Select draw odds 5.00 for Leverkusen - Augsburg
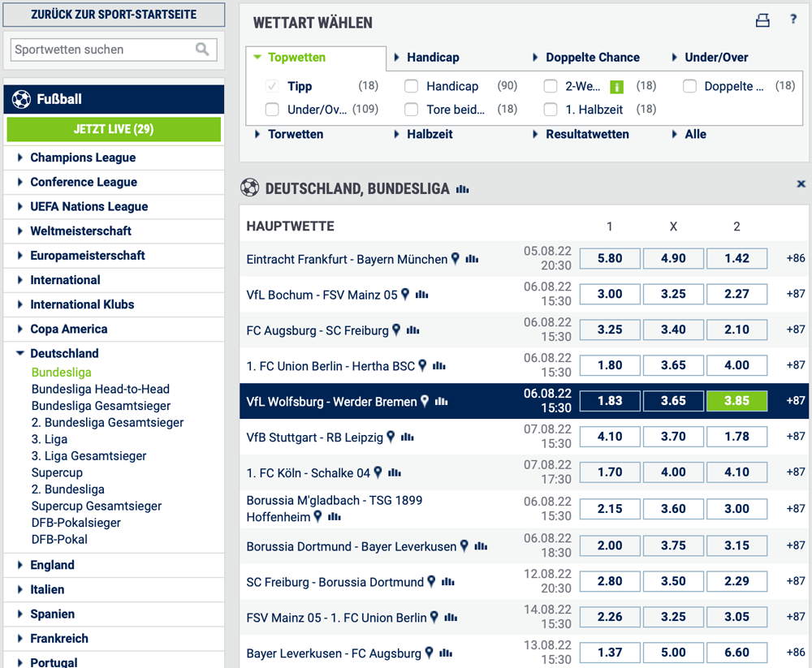Screen dimensions: 812x668 coord(673,653)
